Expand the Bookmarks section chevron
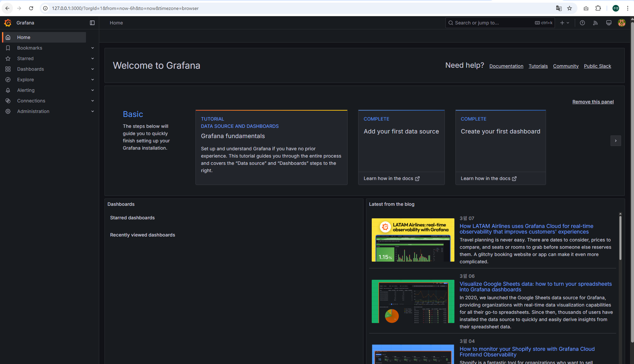This screenshot has width=634, height=364. [x=93, y=48]
